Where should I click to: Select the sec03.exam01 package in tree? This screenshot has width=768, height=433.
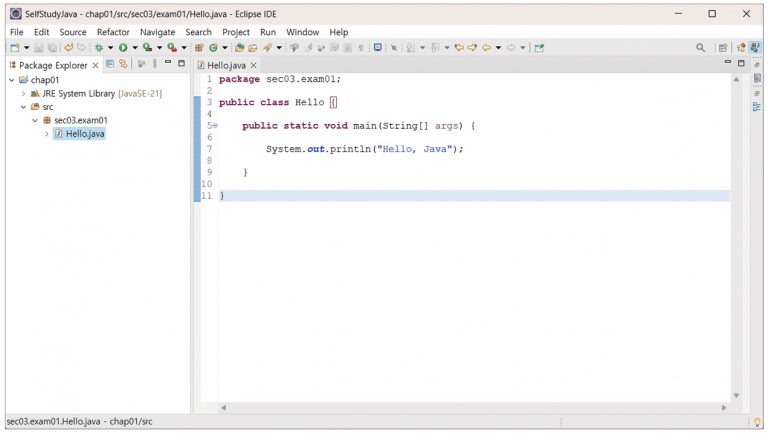coord(80,120)
